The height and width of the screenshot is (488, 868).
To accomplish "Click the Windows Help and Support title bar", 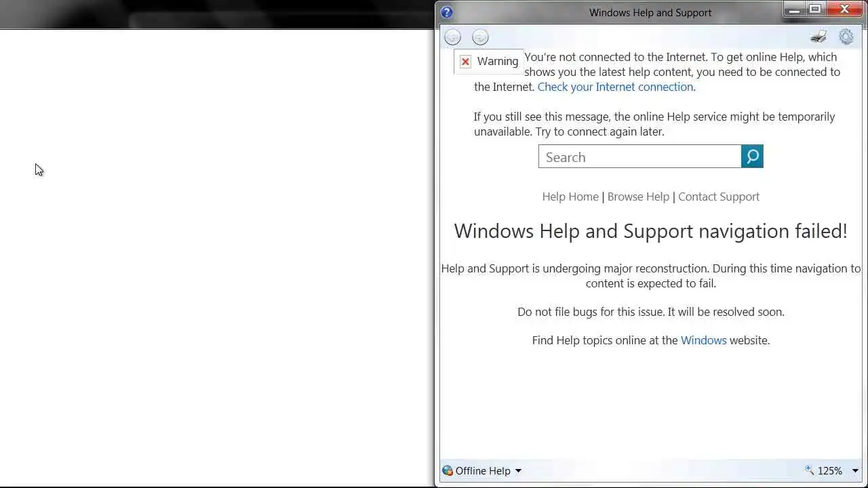I will tap(650, 12).
